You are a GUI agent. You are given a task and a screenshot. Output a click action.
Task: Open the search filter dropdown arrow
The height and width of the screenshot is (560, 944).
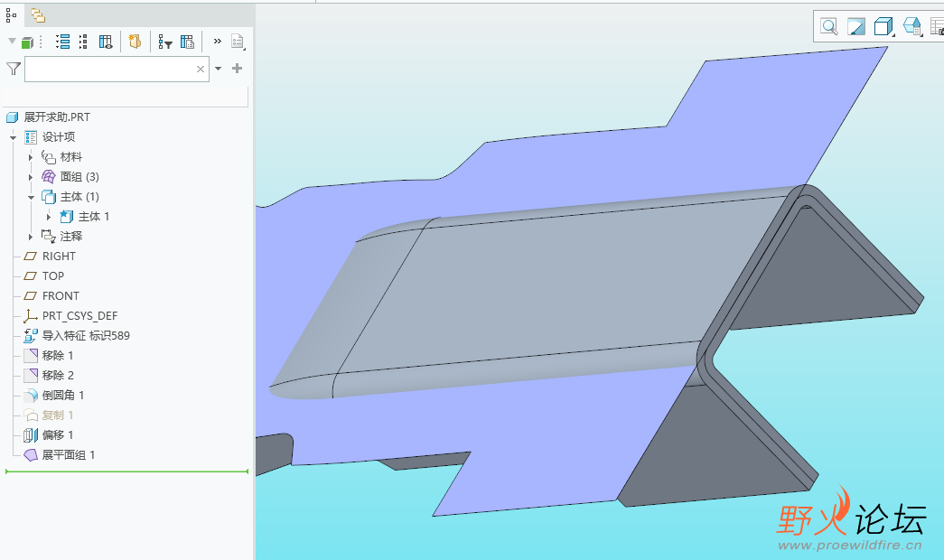[x=218, y=69]
